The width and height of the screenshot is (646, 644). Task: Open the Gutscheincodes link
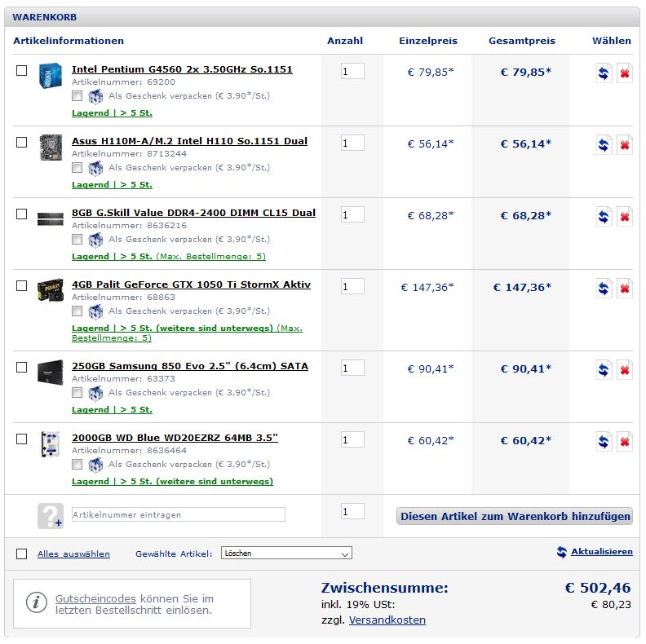pos(95,598)
